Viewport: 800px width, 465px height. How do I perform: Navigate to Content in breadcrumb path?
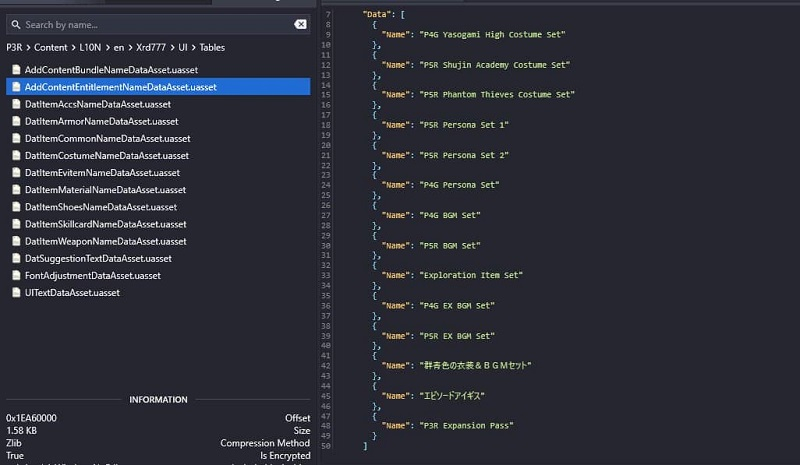pos(50,47)
